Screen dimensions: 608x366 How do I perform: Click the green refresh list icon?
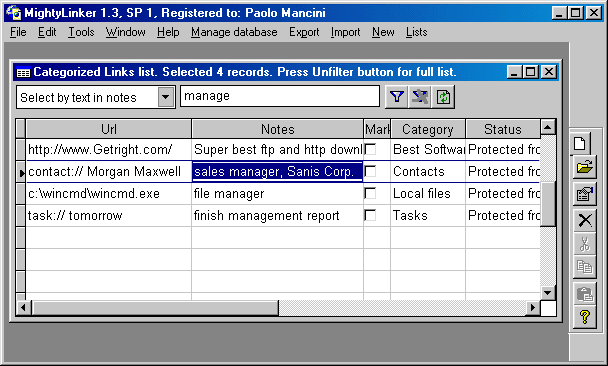point(443,97)
